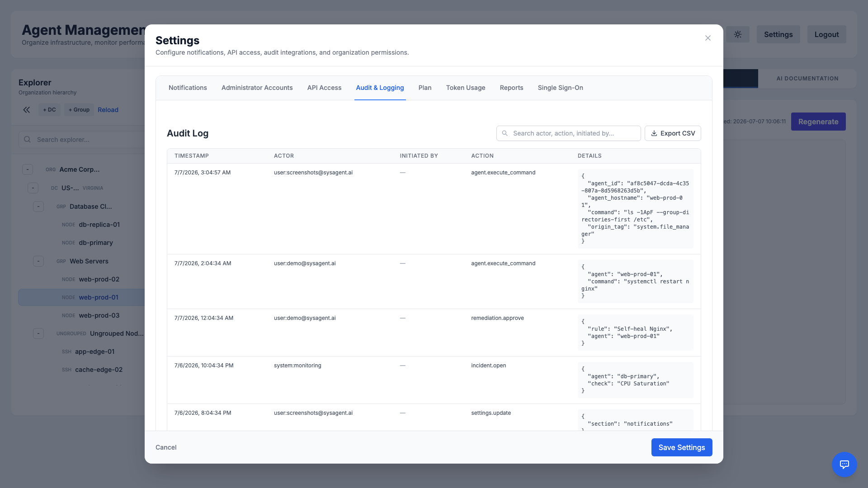Click the incident.open action cell

[488, 366]
